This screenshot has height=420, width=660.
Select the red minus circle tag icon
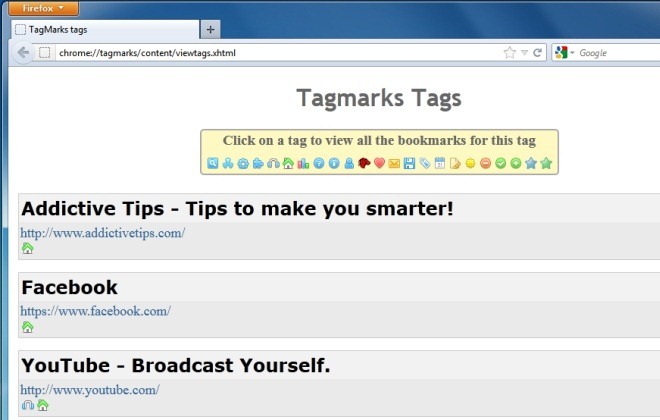click(485, 163)
